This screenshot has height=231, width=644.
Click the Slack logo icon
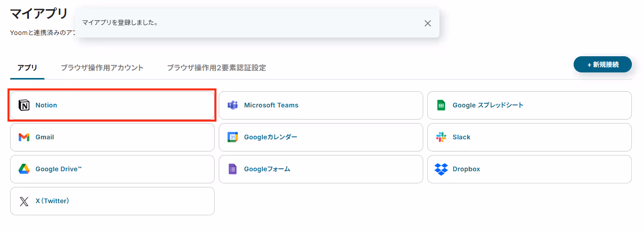pyautogui.click(x=441, y=137)
